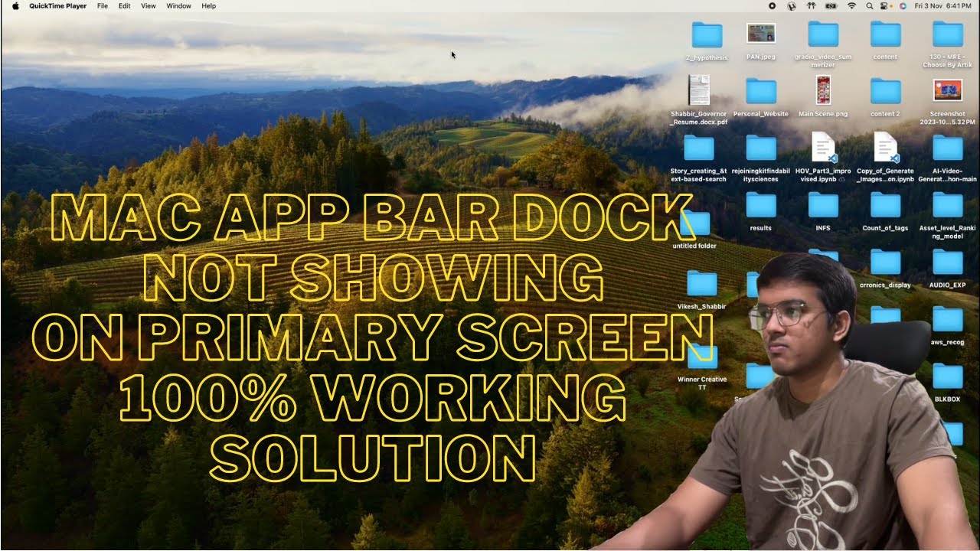
Task: Open the Help menu
Action: (x=208, y=5)
